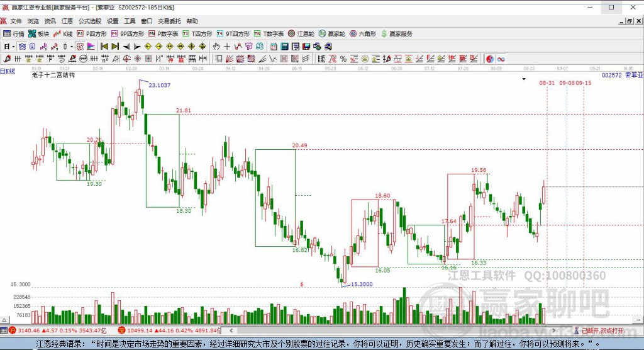Jump to first bar icon
The width and height of the screenshot is (644, 350).
click(104, 47)
